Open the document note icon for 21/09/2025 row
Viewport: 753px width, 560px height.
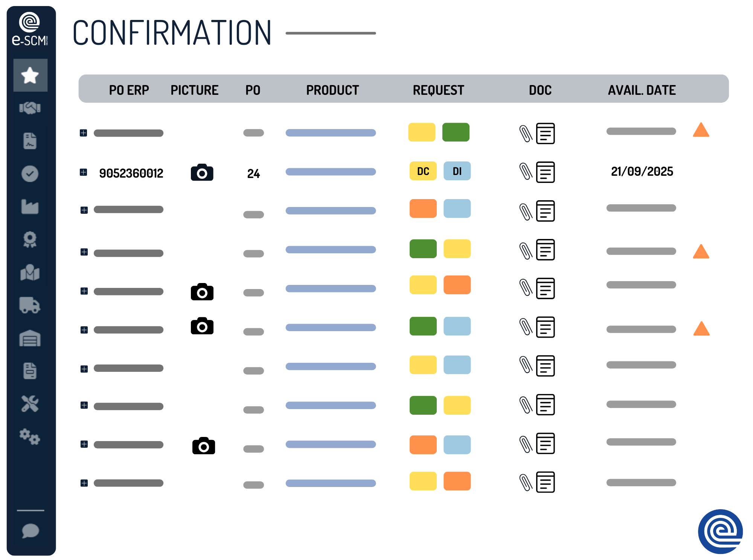[x=546, y=172]
